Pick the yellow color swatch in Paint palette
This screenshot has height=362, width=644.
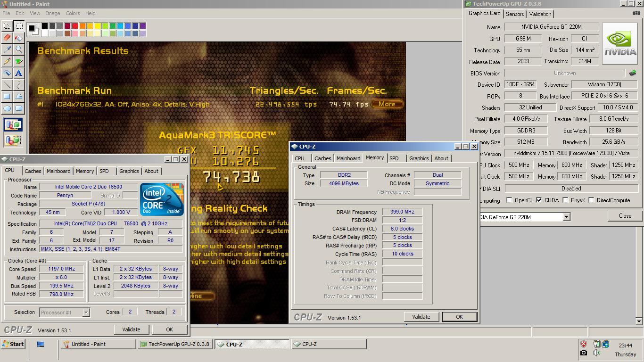(x=98, y=26)
